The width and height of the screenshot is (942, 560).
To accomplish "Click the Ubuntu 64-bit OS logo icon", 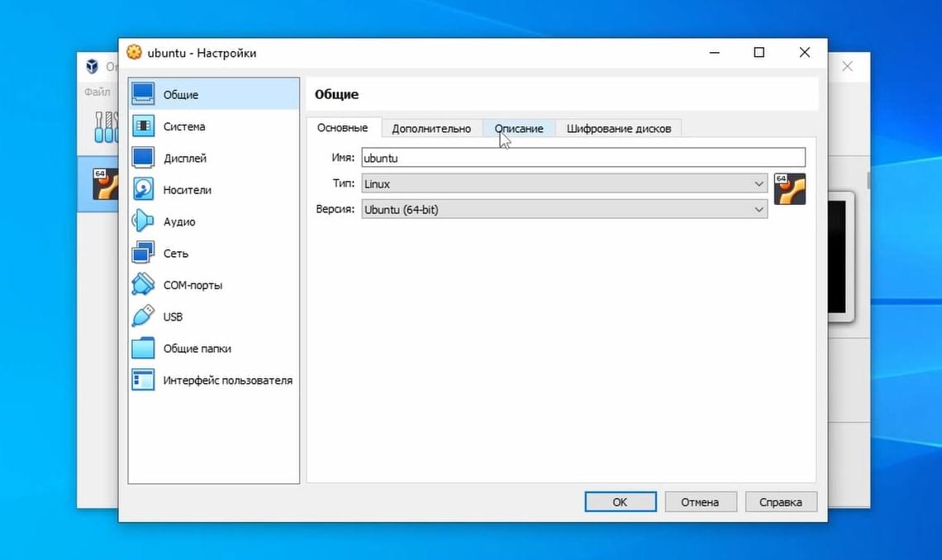I will click(789, 189).
